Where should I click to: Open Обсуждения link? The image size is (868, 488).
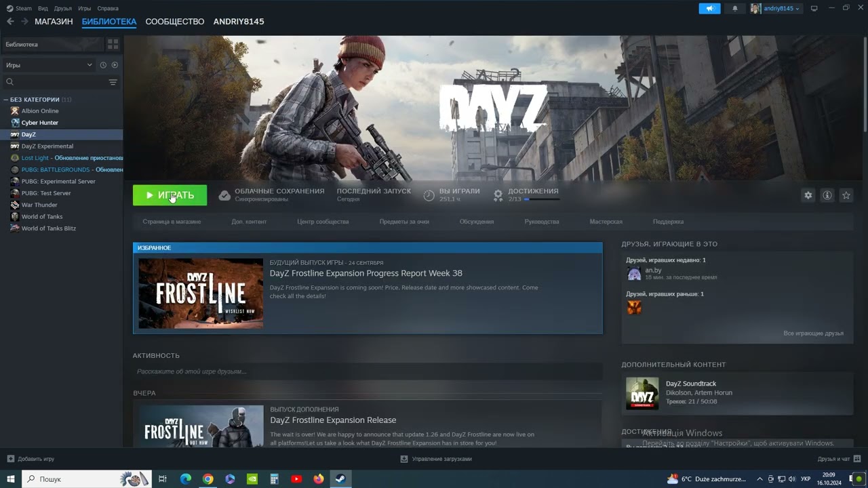click(477, 222)
